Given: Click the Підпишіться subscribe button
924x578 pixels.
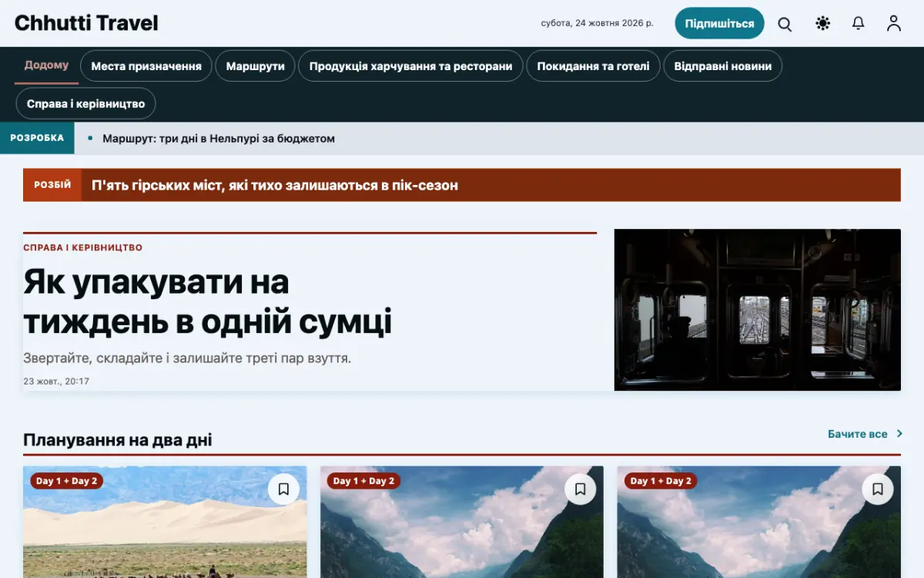Looking at the screenshot, I should pyautogui.click(x=719, y=23).
